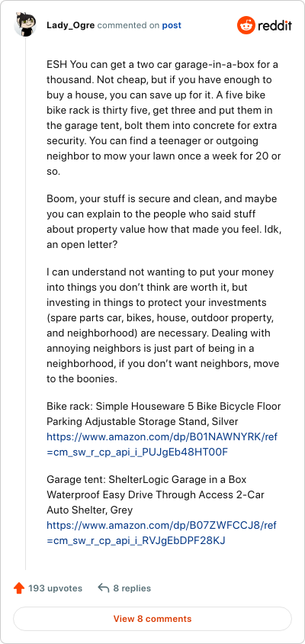This screenshot has height=644, width=305.
Task: Open the 8 replies label
Action: [132, 588]
